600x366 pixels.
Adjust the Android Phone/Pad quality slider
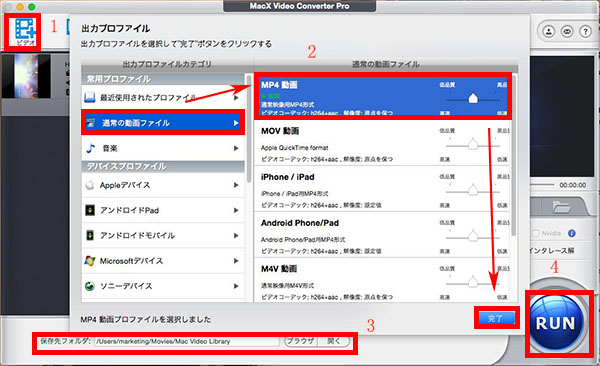[x=473, y=236]
